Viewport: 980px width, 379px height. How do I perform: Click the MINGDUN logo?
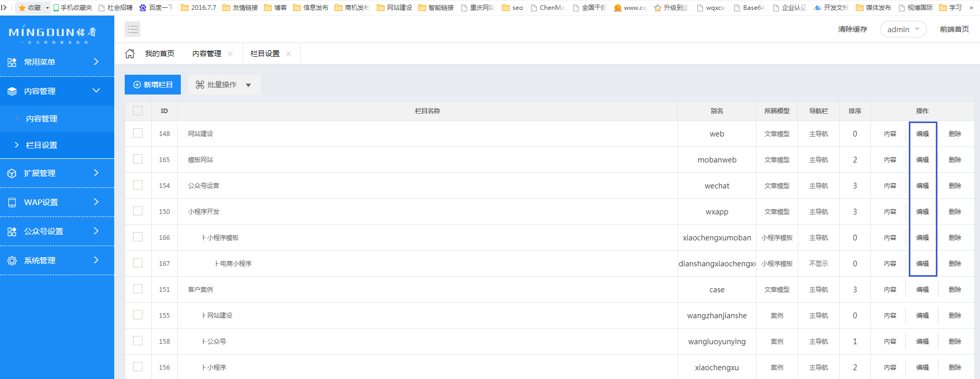pos(52,34)
